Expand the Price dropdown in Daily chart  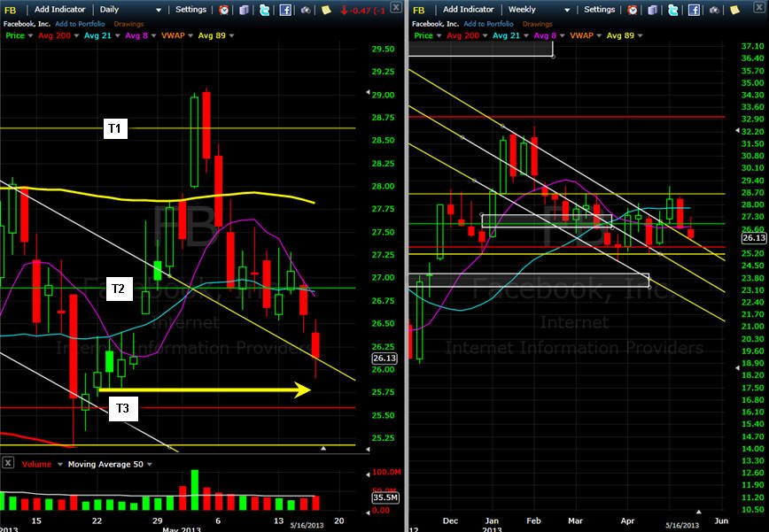click(30, 35)
